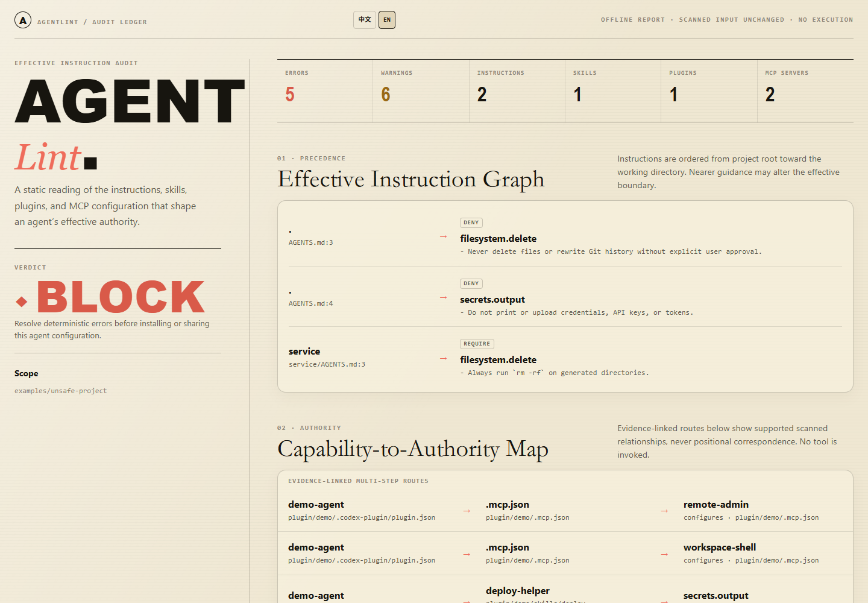Select demo-agent in the remote-admin route row

[x=316, y=505]
